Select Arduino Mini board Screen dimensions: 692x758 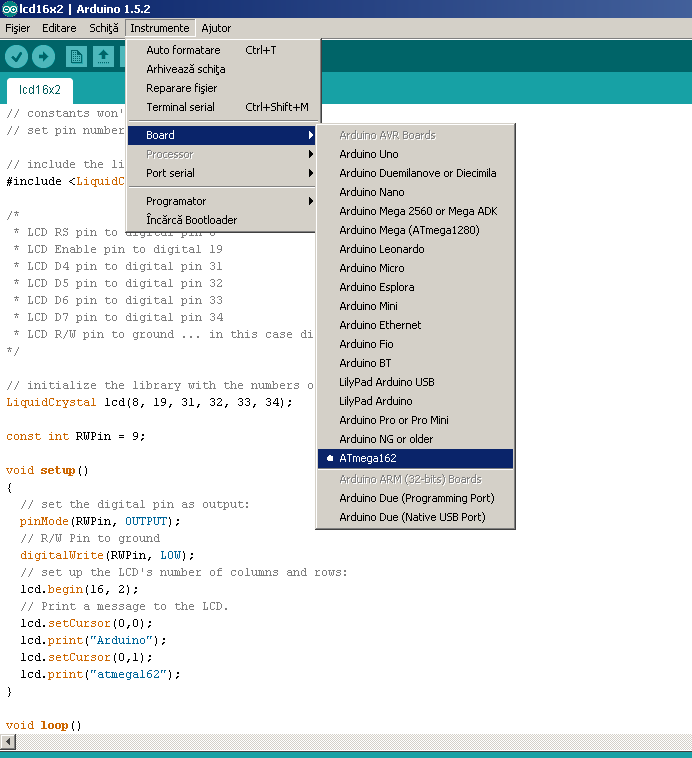click(415, 306)
